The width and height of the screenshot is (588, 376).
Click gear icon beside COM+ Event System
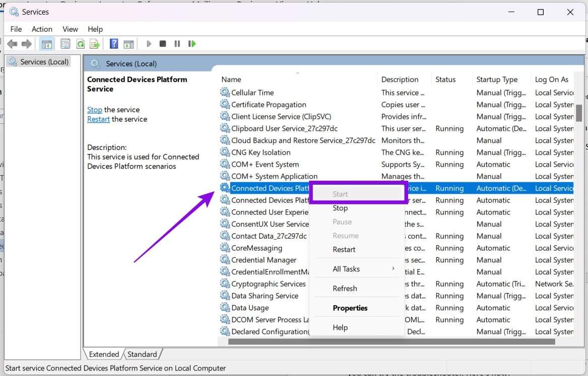tap(225, 164)
